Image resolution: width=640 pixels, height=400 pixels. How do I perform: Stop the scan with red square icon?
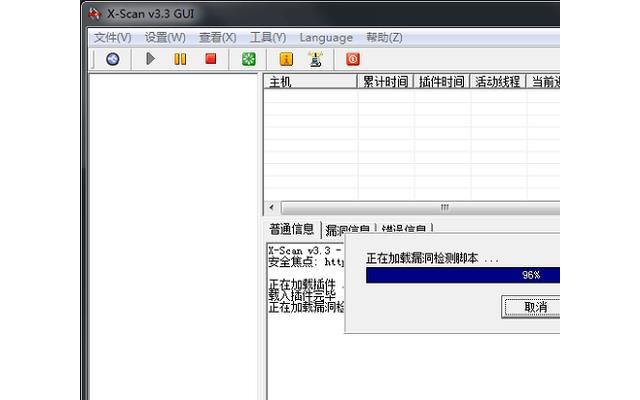(x=211, y=59)
